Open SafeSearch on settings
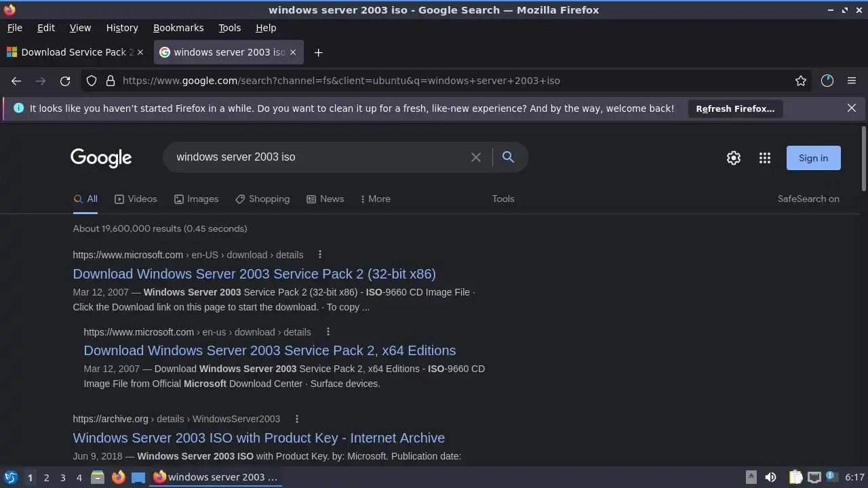 click(x=808, y=199)
